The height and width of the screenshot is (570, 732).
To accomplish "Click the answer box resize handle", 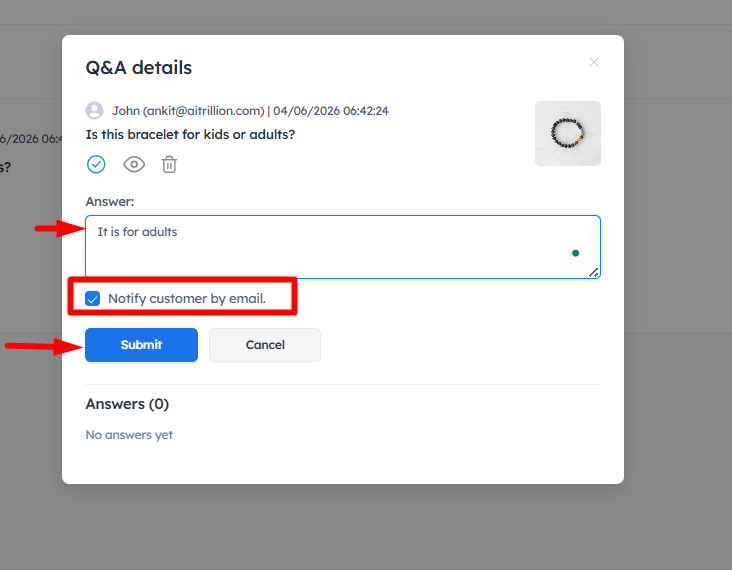I will click(594, 271).
